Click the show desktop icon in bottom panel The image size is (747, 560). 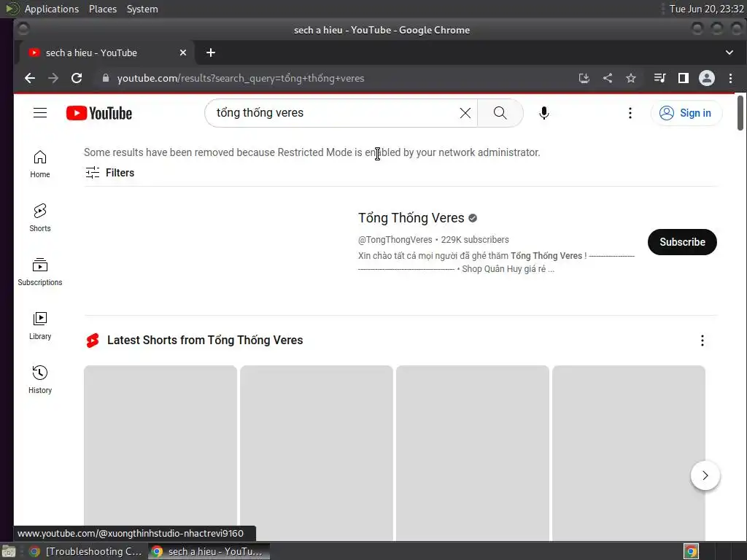pos(9,551)
